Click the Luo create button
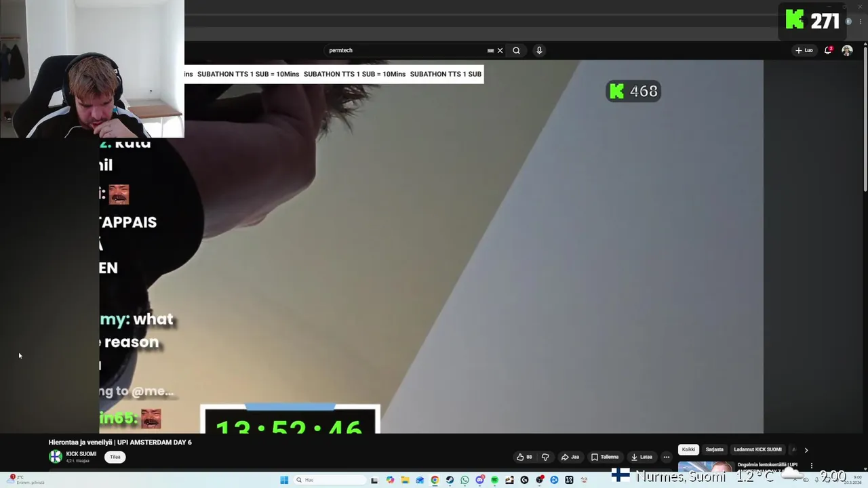The height and width of the screenshot is (488, 868). (804, 50)
